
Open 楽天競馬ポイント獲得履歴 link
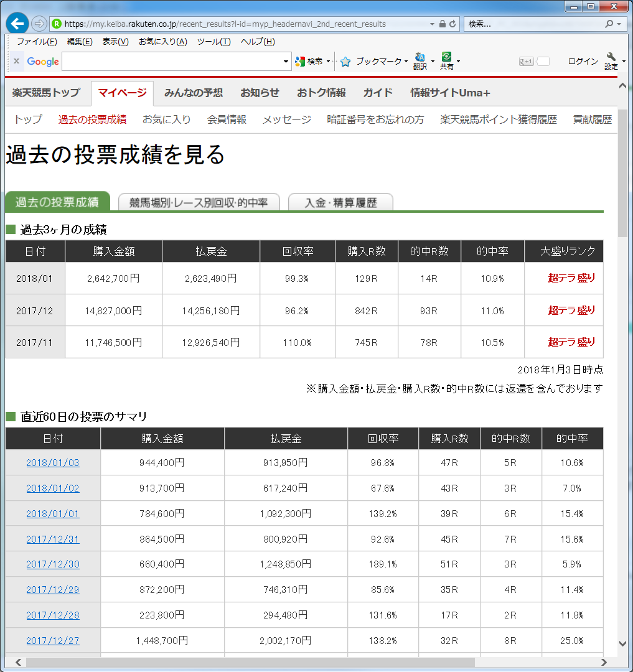point(499,119)
